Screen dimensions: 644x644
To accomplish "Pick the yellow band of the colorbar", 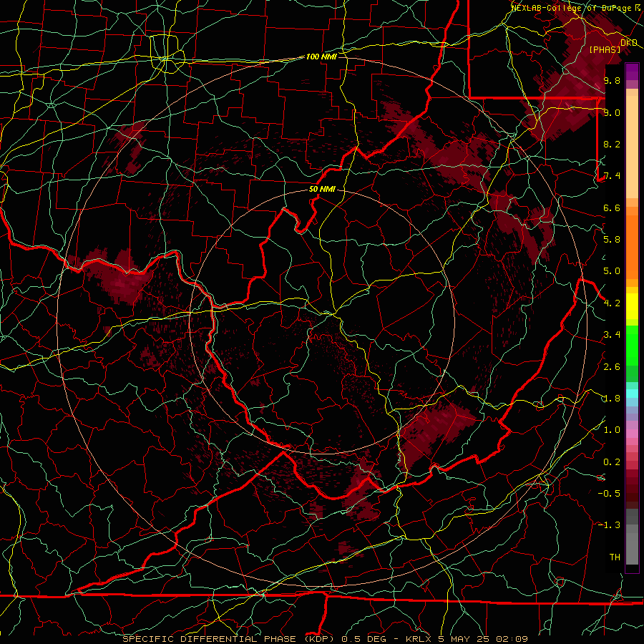I will point(632,306).
